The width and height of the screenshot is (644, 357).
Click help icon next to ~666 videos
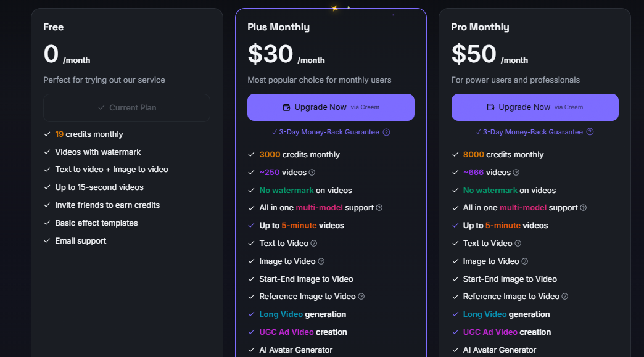pos(516,173)
